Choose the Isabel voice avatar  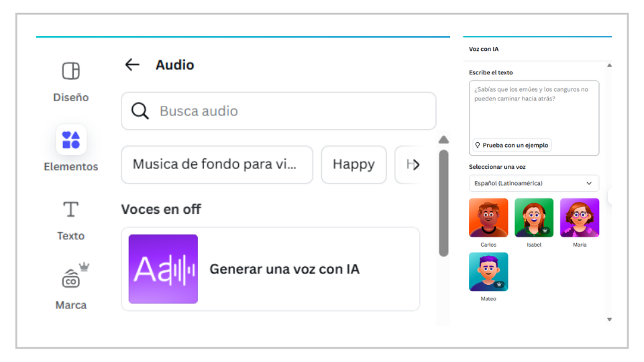pos(534,218)
